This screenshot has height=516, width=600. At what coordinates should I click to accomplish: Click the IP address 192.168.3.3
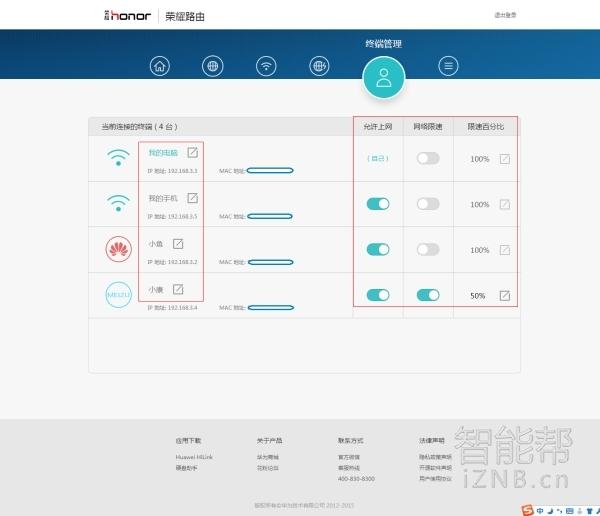182,171
